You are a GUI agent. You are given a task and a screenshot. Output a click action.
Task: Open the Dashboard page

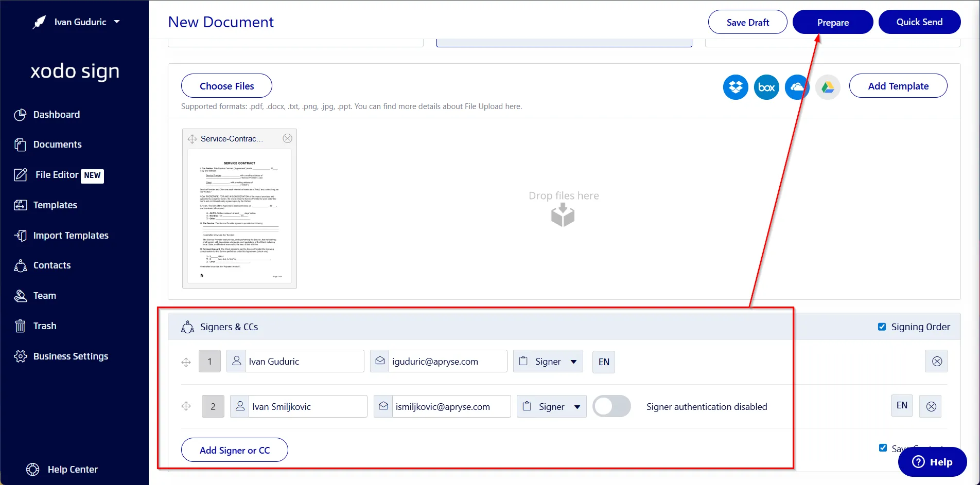(x=56, y=115)
